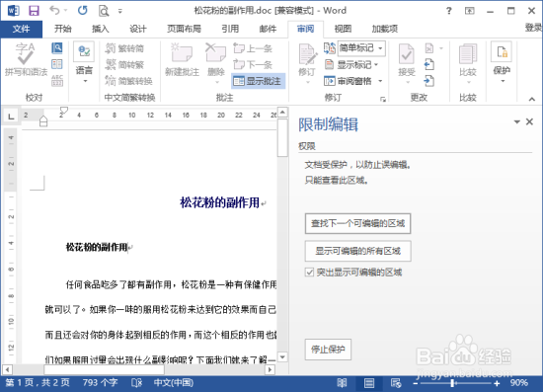Run 拼写和语法 spelling check
This screenshot has height=392, width=543.
26,59
